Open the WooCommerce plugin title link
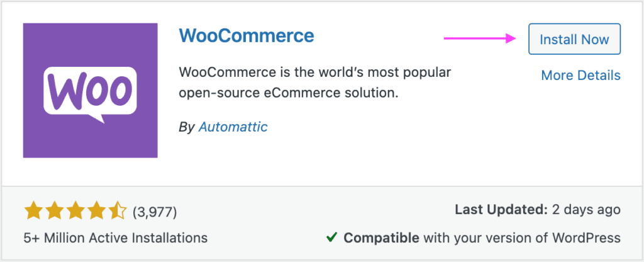The image size is (644, 262). click(247, 36)
